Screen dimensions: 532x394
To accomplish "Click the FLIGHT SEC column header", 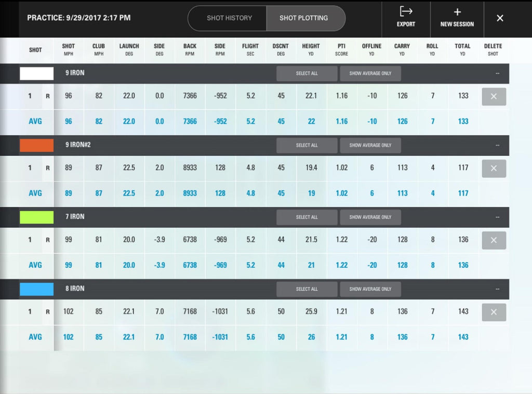I will 250,49.
